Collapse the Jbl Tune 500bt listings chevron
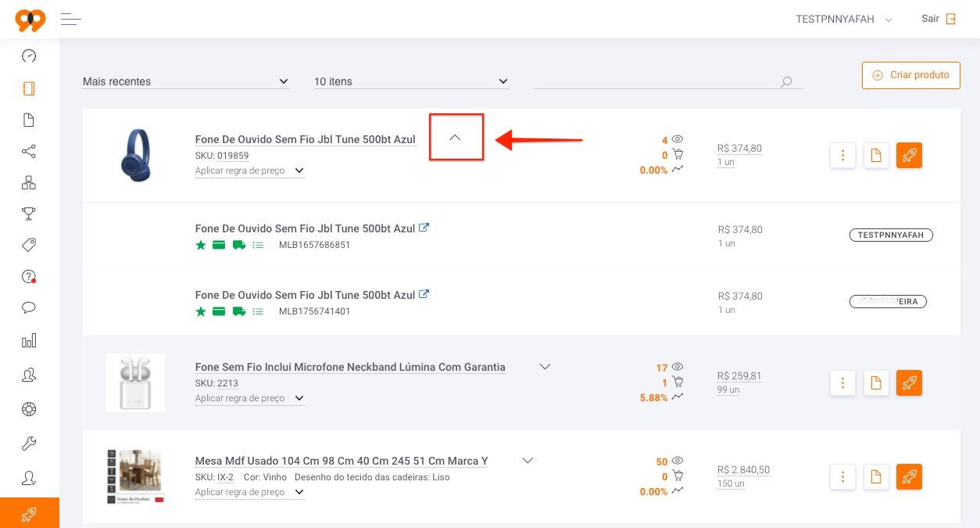The height and width of the screenshot is (528, 980). click(x=456, y=138)
